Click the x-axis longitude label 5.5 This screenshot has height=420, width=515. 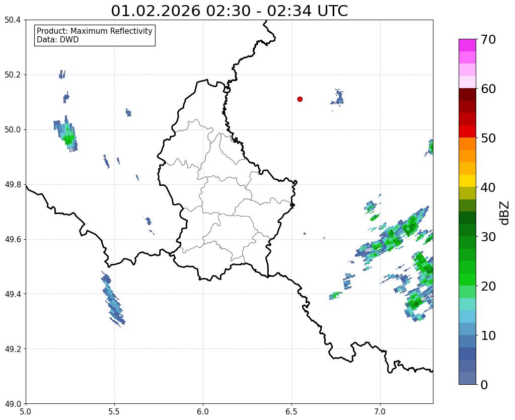point(114,411)
